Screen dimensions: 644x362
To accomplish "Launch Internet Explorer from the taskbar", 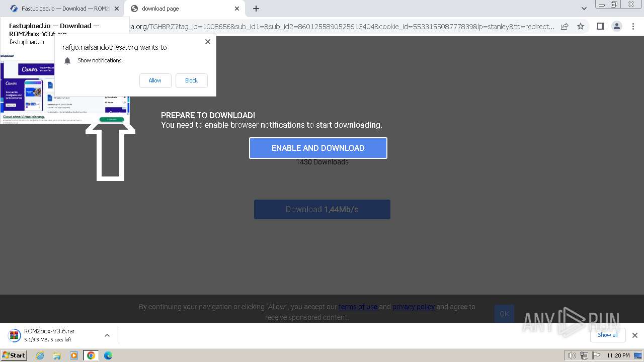I will click(x=40, y=355).
